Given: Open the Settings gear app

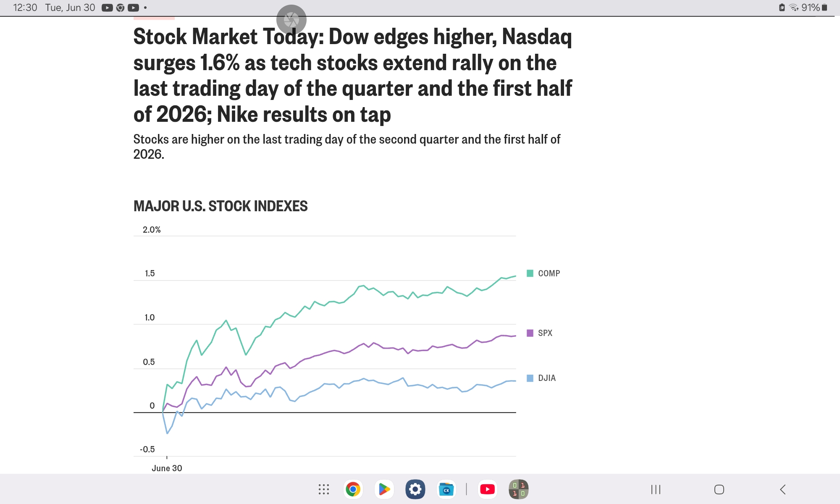Looking at the screenshot, I should [415, 489].
